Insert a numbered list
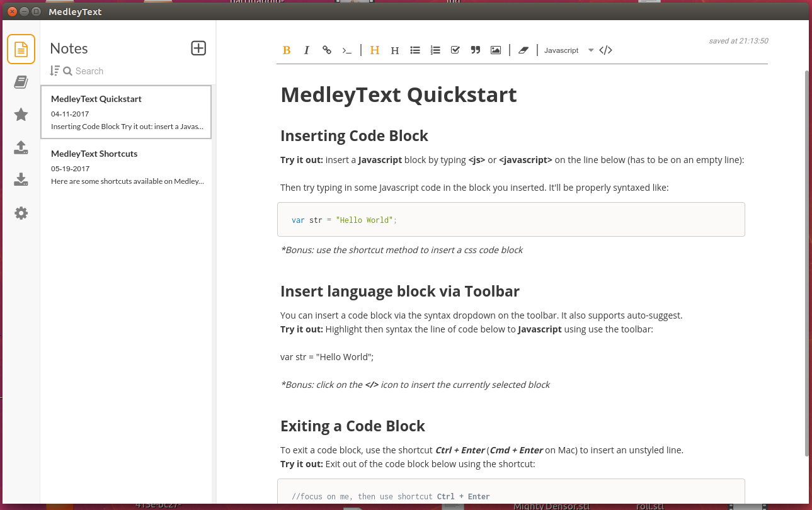 435,50
